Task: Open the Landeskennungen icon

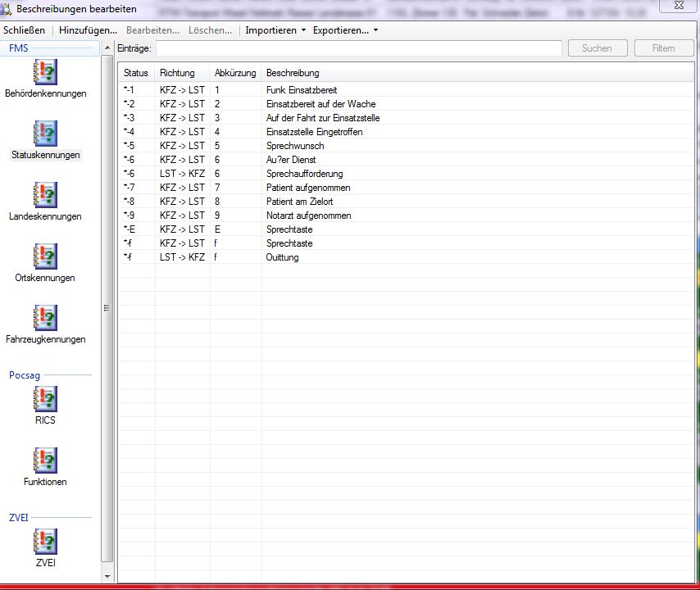Action: [x=45, y=195]
